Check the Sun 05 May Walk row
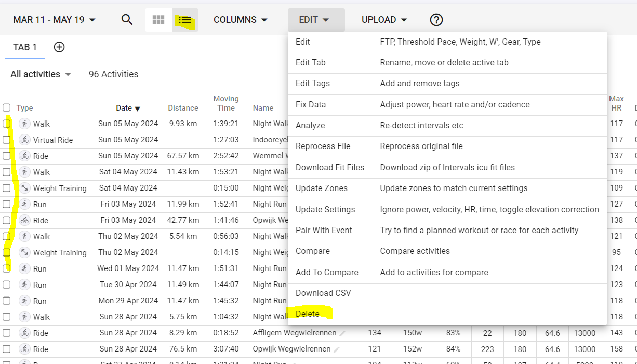637x364 pixels. [x=6, y=124]
